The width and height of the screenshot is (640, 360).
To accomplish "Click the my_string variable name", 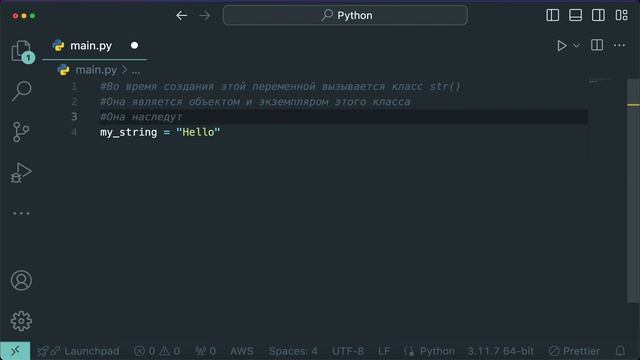I will [x=129, y=132].
